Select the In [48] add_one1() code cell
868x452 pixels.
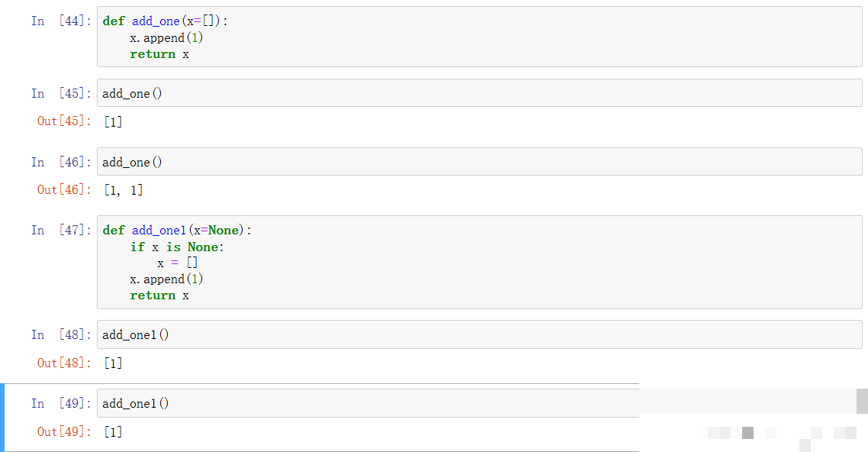480,334
